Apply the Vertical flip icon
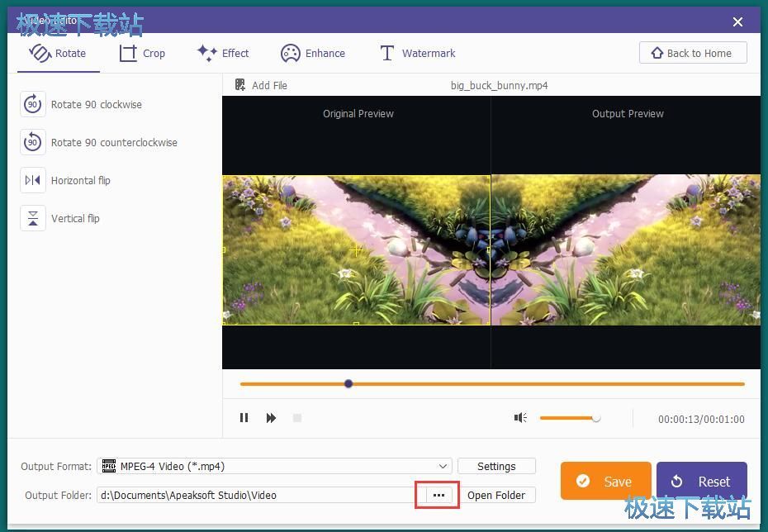The height and width of the screenshot is (532, 768). [33, 218]
